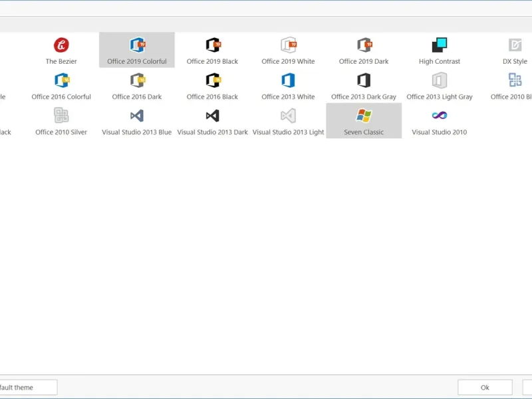Image resolution: width=532 pixels, height=399 pixels.
Task: Click the "Office 2019 Dark" label
Action: [x=364, y=61]
